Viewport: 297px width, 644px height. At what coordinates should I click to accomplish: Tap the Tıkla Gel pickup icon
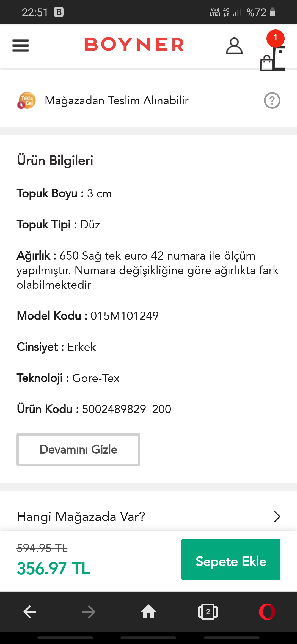[26, 100]
